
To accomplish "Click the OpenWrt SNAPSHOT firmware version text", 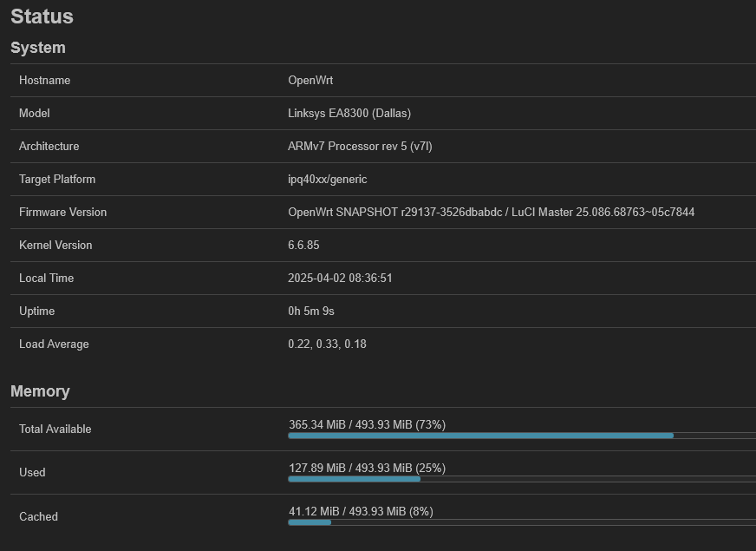I will click(x=492, y=213).
